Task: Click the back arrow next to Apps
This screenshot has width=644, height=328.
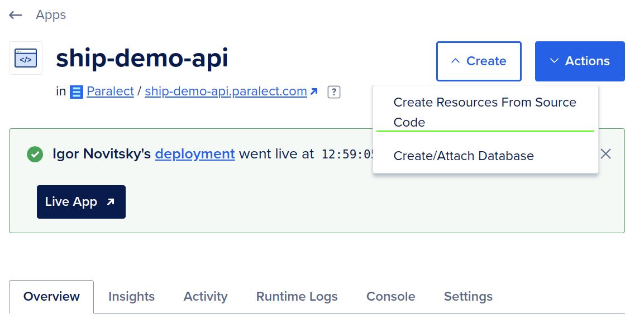Action: coord(16,15)
